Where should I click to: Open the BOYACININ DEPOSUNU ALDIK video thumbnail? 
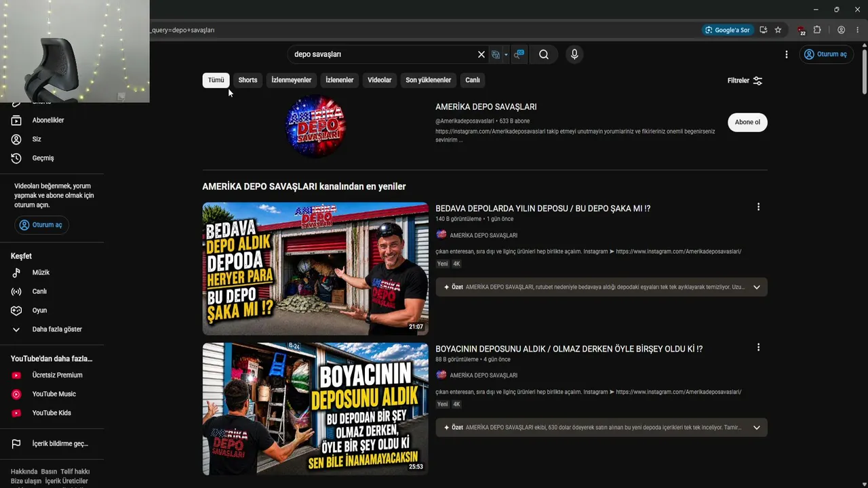click(315, 409)
